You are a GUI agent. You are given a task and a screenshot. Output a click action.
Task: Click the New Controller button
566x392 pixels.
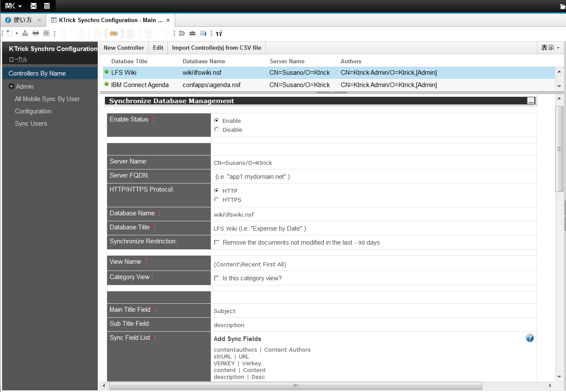coord(124,48)
